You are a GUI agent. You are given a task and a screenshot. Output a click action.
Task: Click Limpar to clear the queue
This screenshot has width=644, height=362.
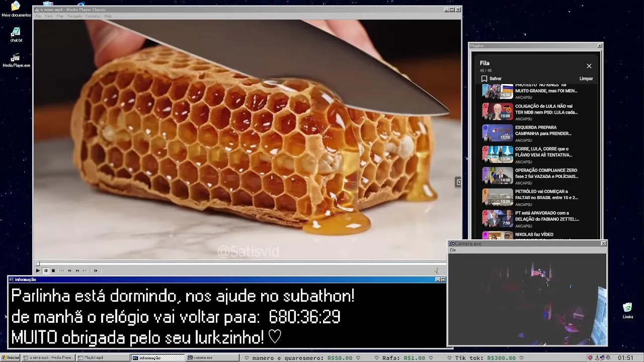point(586,78)
